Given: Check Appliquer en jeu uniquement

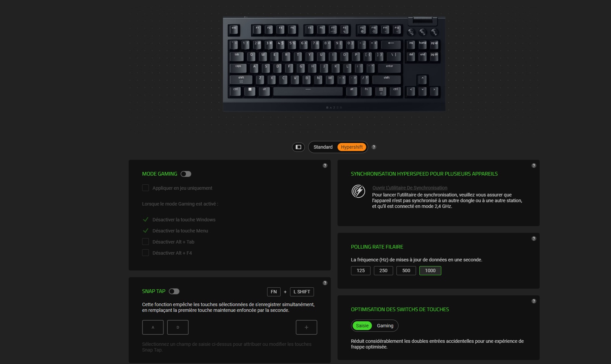Looking at the screenshot, I should pos(145,188).
